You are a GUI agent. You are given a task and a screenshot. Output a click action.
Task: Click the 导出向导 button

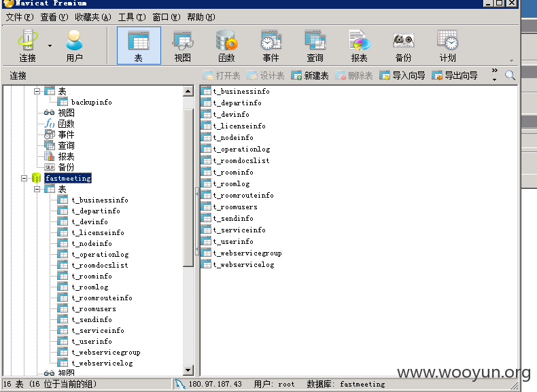point(455,75)
